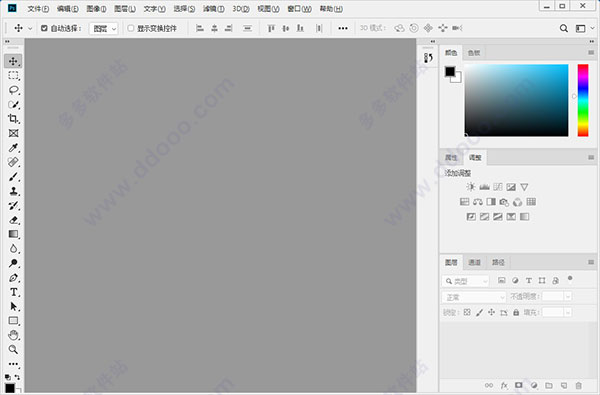Select the Hand tool

(13, 335)
